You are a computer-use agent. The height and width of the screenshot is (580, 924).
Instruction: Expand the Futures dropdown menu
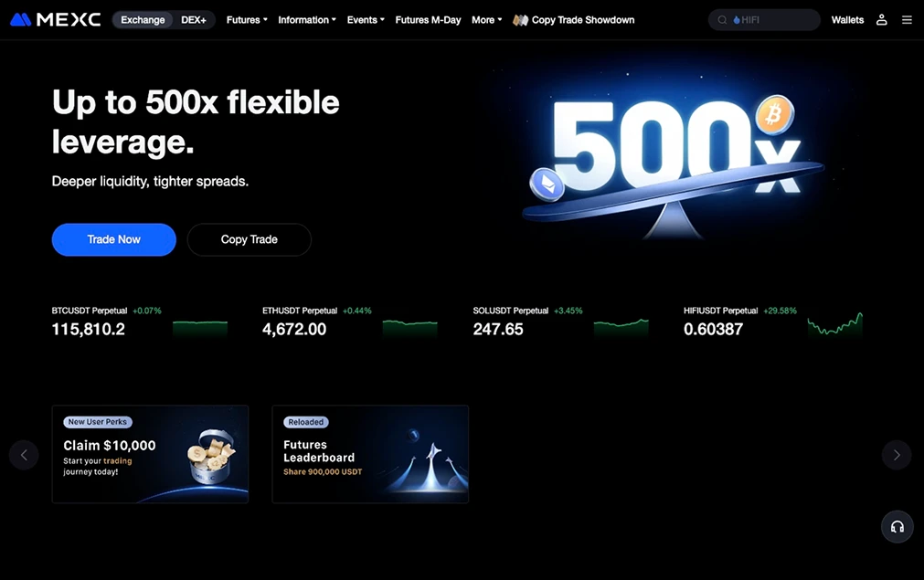pyautogui.click(x=247, y=20)
